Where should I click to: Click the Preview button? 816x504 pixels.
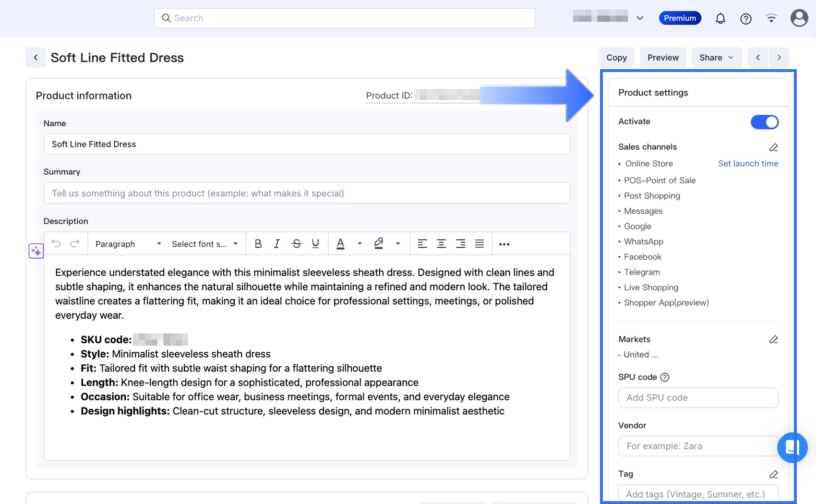(x=663, y=58)
